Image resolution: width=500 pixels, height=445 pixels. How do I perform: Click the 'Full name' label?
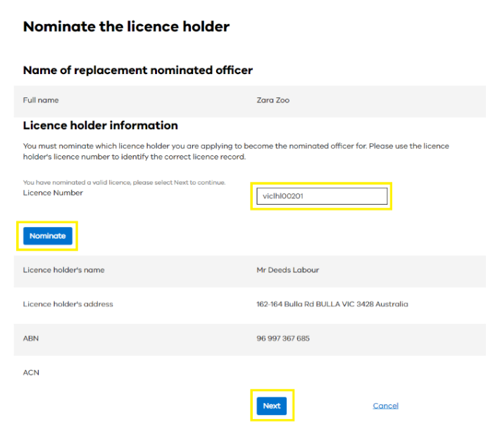pyautogui.click(x=41, y=100)
